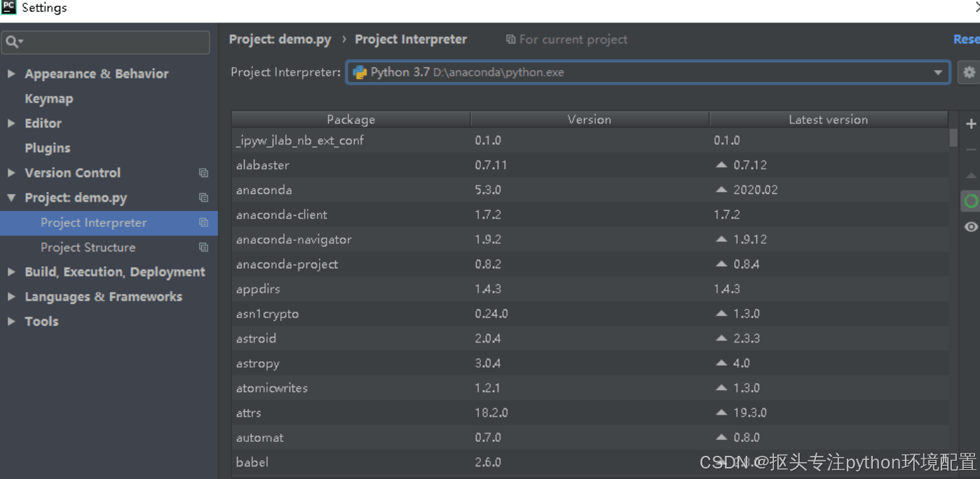Click the update arrow for anaconda-navigator 1.9.12
Image resolution: width=980 pixels, height=479 pixels.
tap(721, 239)
